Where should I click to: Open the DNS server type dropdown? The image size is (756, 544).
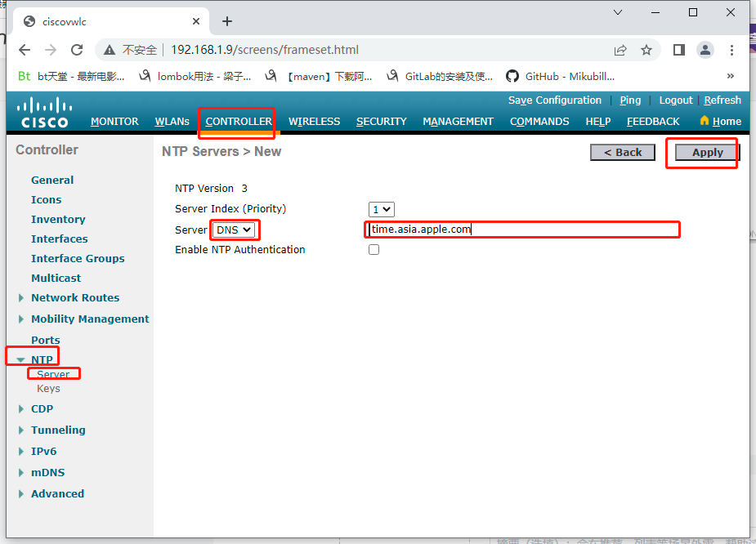coord(234,230)
